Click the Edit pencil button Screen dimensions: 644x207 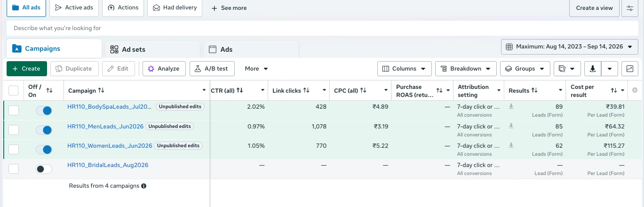119,69
